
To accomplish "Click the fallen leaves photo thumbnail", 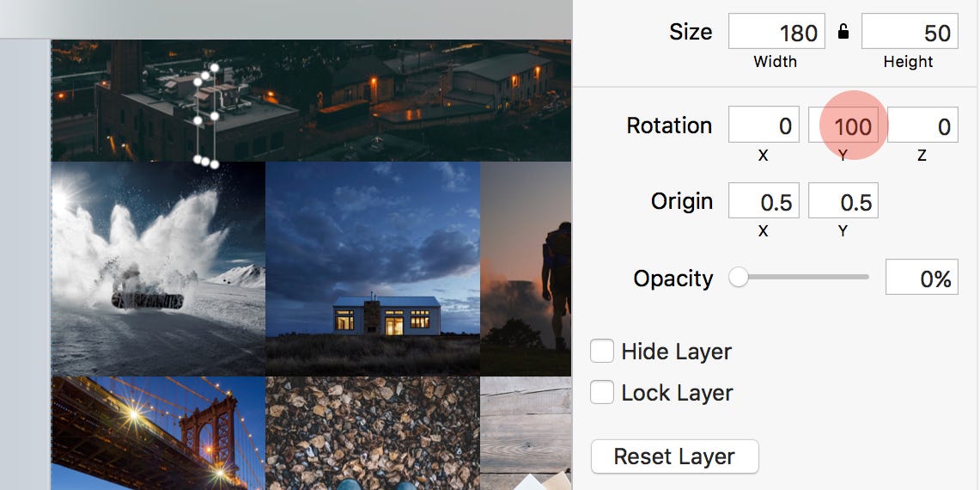I will click(373, 433).
